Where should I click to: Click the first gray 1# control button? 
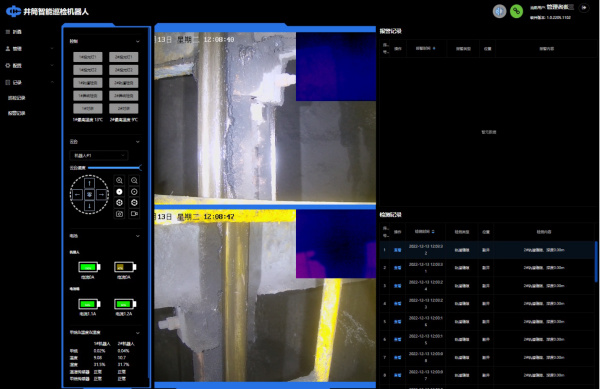[88, 57]
